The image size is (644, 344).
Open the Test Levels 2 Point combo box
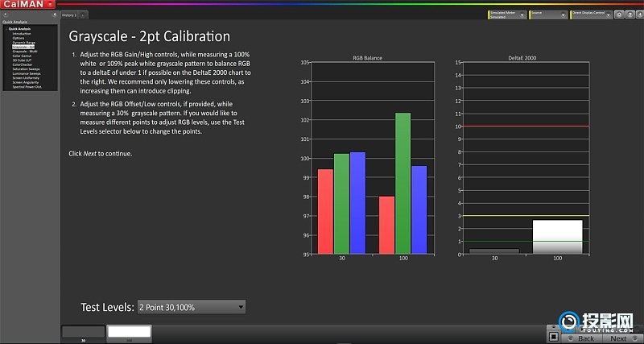point(192,307)
